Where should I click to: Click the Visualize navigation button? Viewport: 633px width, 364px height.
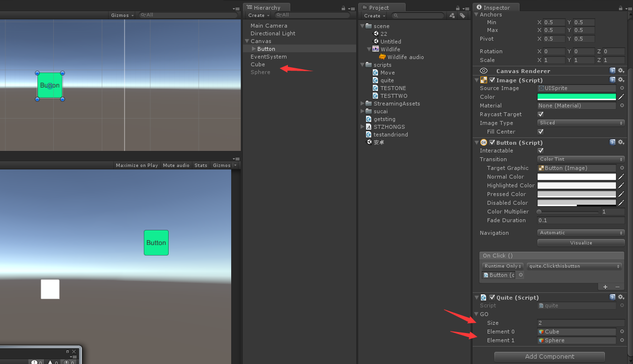[581, 243]
